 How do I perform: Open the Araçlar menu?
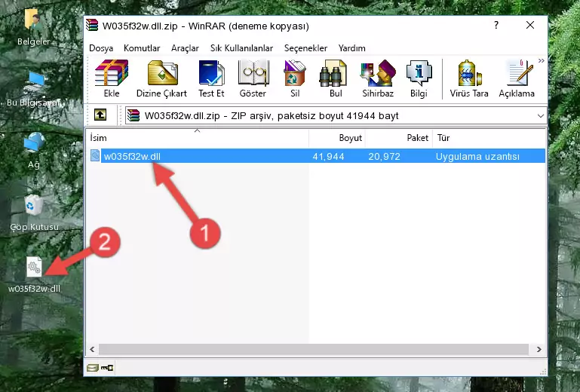[185, 48]
